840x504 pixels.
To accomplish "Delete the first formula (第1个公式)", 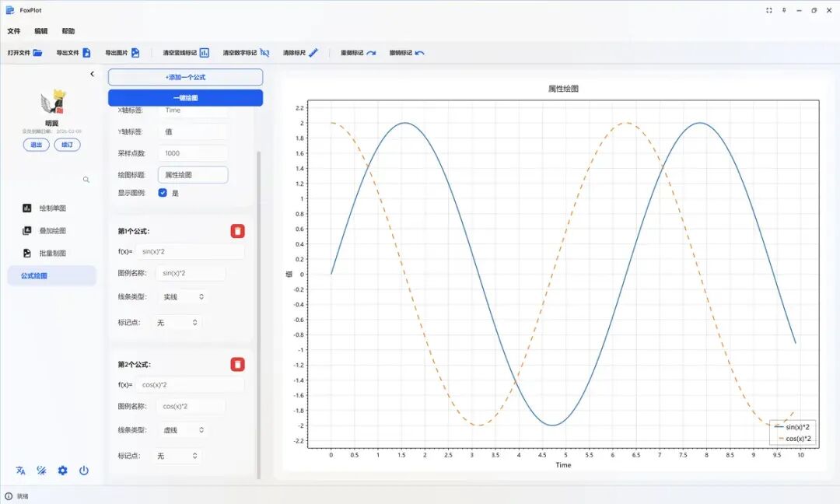I will click(x=238, y=231).
